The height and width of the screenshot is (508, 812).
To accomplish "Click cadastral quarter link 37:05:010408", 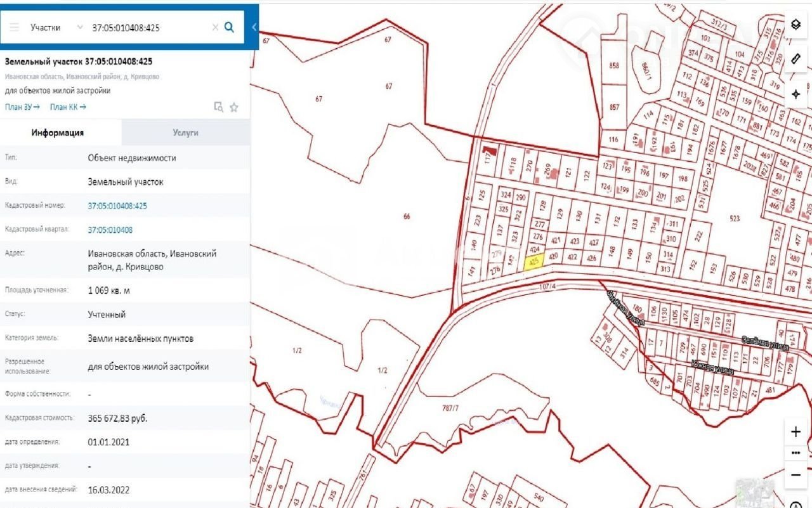I will click(110, 230).
